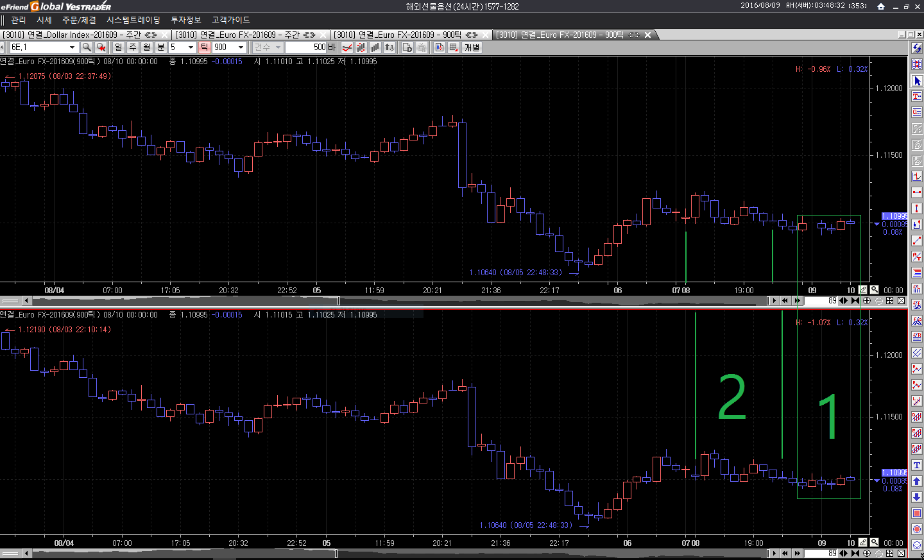Click the symbol search magnifier icon
Screen dimensions: 924x560
click(x=87, y=47)
